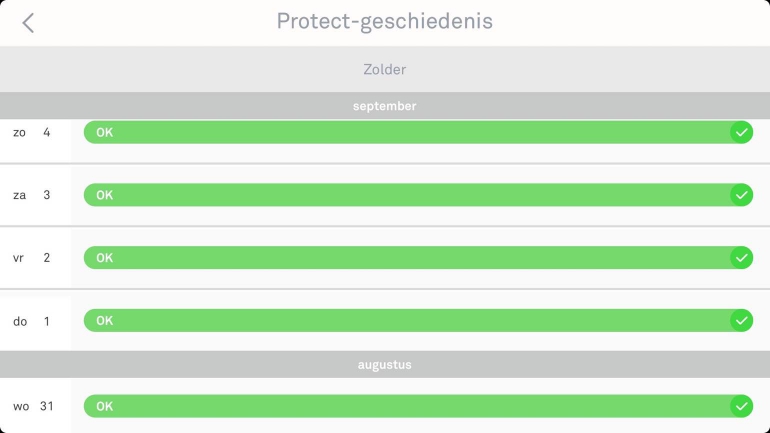Select the zo 4 date label
The width and height of the screenshot is (770, 433).
point(32,132)
